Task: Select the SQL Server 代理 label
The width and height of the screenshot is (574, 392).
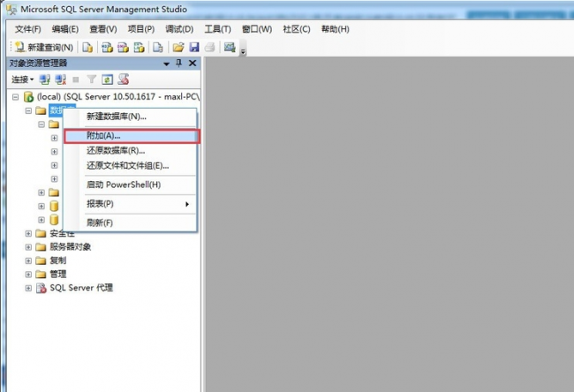Action: click(81, 288)
